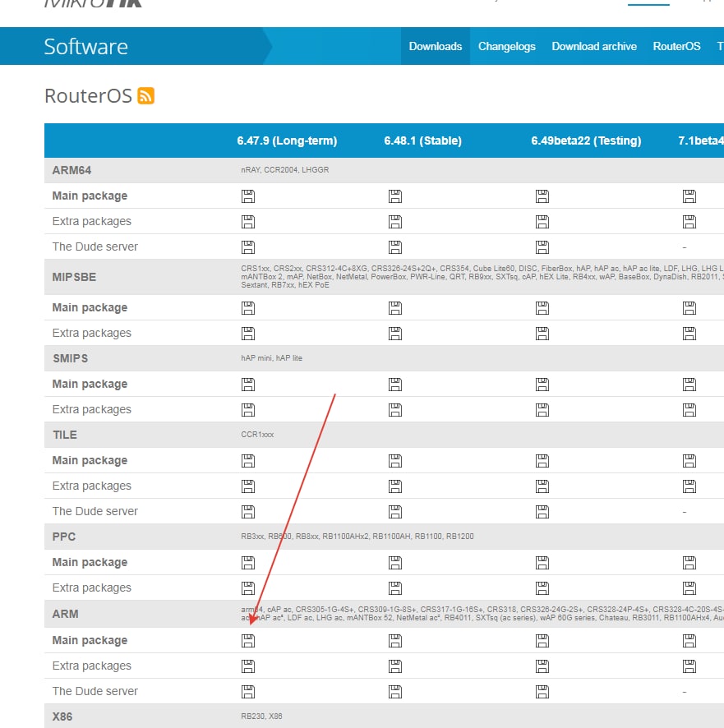Download ARM64 Extra packages 6.48.1 Stable
This screenshot has height=728, width=724.
(x=395, y=222)
